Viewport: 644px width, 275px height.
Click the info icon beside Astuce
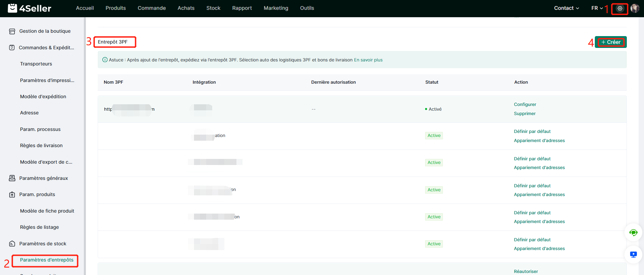tap(105, 60)
